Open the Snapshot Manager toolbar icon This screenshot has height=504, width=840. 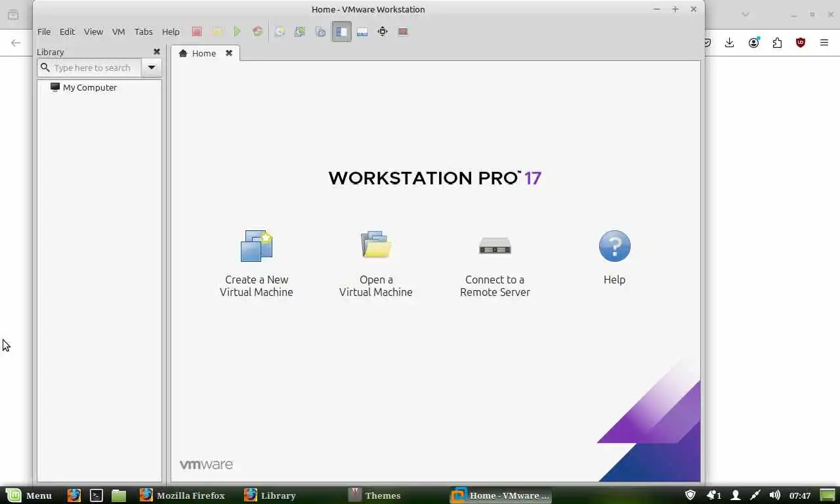pyautogui.click(x=320, y=31)
